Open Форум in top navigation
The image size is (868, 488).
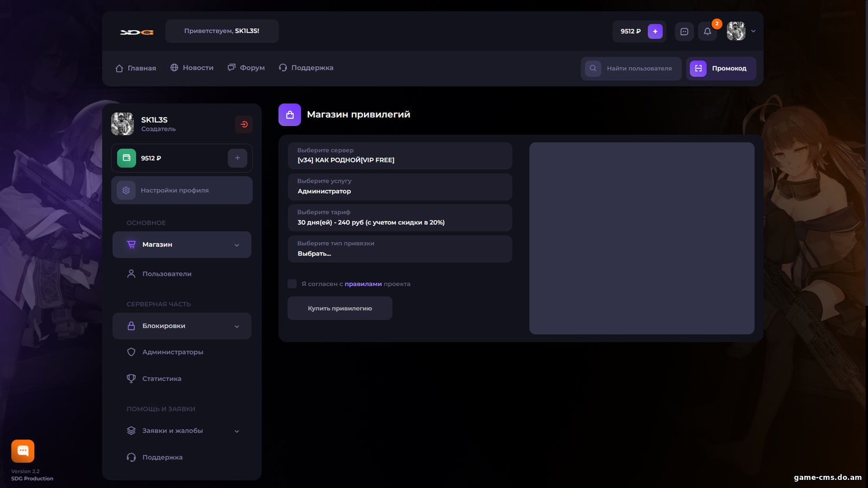tap(246, 68)
